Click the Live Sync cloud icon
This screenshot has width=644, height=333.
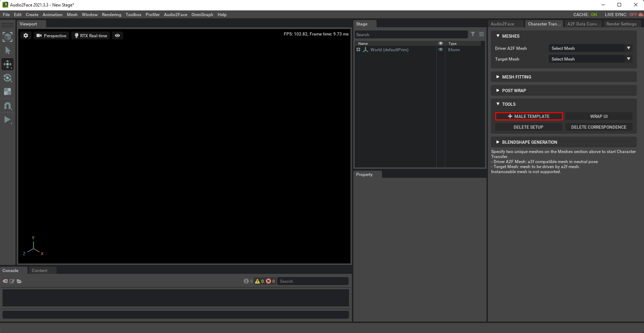tap(640, 15)
